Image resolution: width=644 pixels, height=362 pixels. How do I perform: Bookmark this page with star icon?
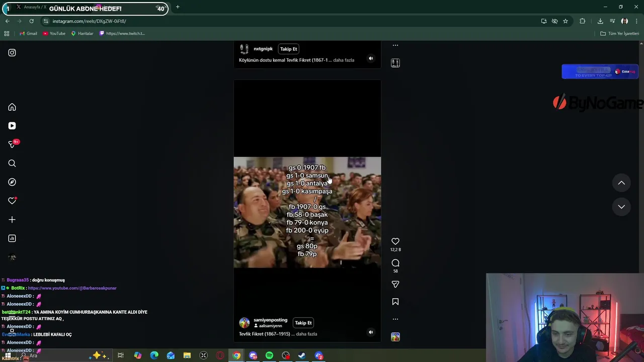[x=566, y=21]
